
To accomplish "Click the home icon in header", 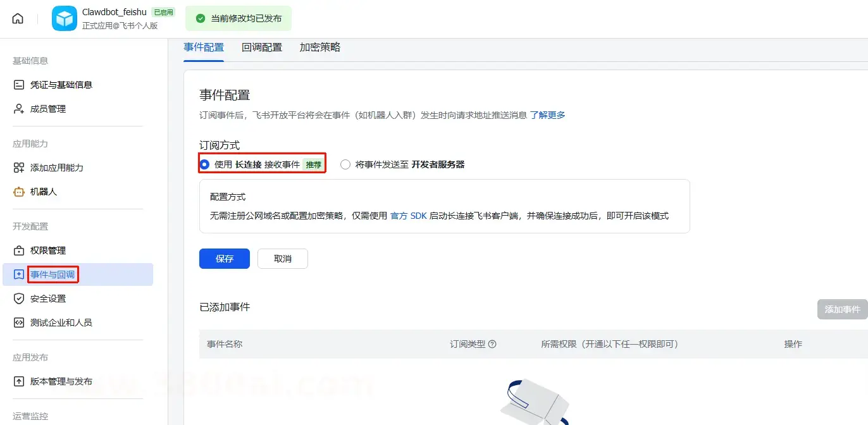I will pos(18,18).
